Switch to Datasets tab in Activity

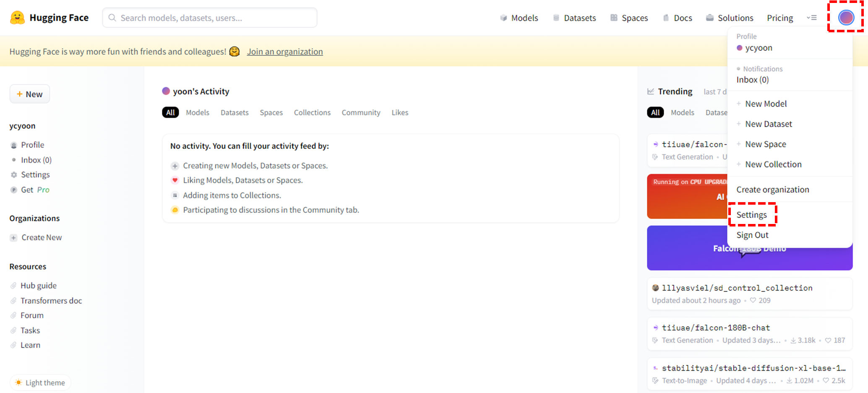[235, 112]
